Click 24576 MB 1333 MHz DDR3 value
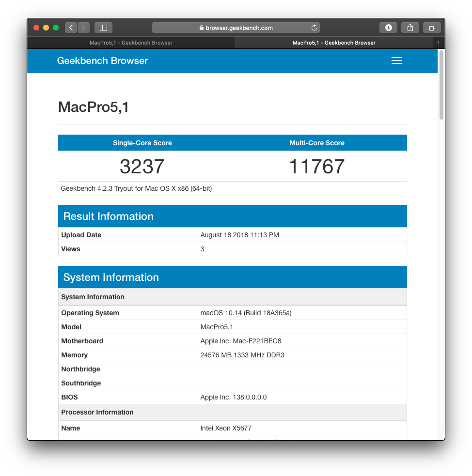 pos(242,355)
